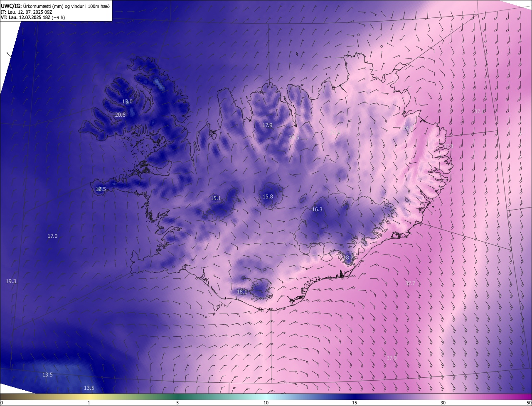Click the colorbar tick labeled 5
This screenshot has height=406, width=532.
point(177,403)
